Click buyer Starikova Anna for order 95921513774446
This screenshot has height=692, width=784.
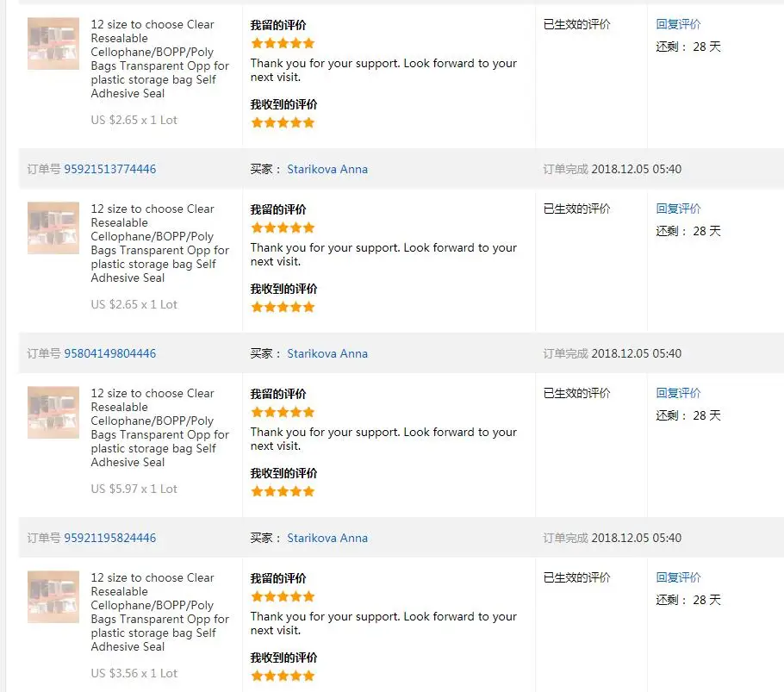click(327, 169)
